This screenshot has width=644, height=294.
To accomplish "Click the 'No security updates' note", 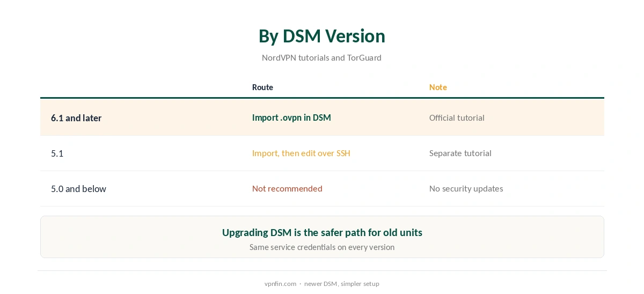I will pyautogui.click(x=466, y=188).
